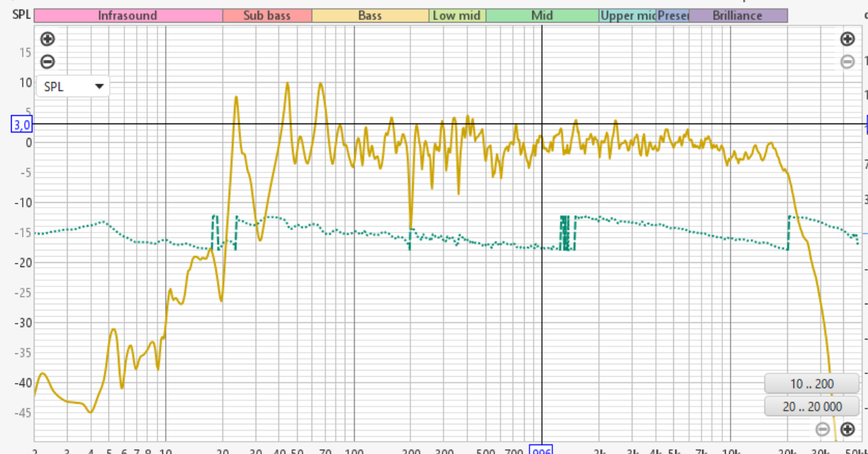868x454 pixels.
Task: Click the Bass band label
Action: 370,15
